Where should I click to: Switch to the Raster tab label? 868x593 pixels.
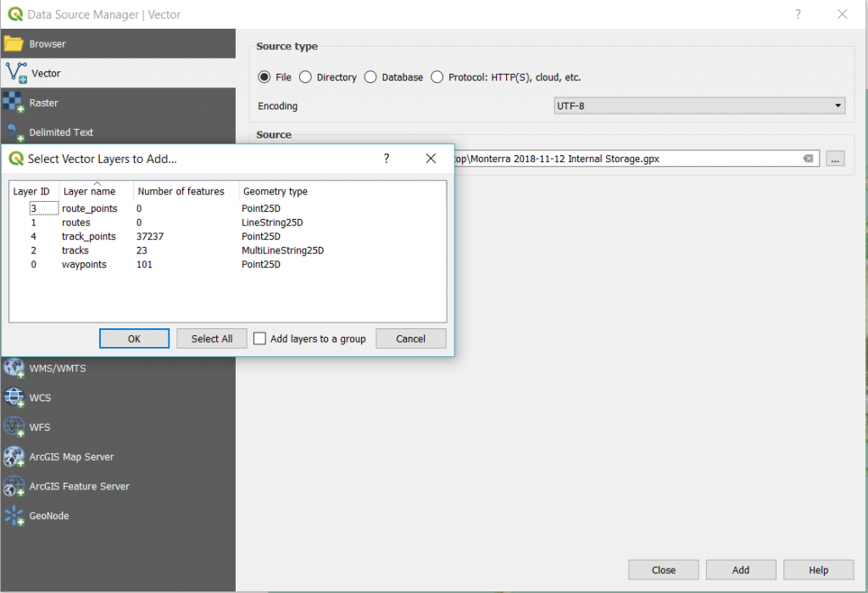pyautogui.click(x=44, y=103)
